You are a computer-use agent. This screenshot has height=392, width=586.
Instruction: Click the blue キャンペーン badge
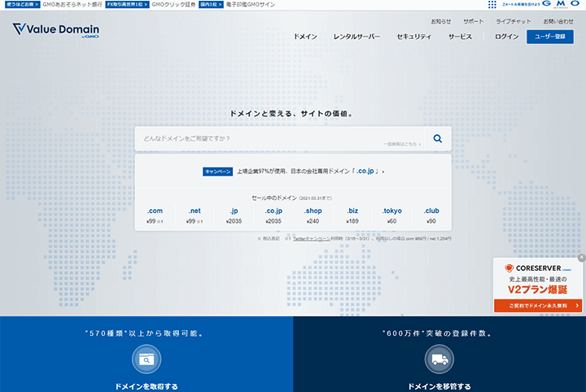pos(218,172)
